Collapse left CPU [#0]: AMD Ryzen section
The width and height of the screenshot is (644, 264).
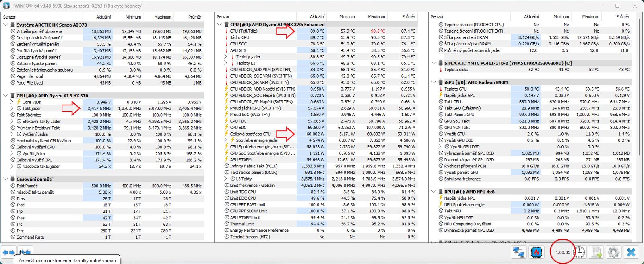(6, 96)
